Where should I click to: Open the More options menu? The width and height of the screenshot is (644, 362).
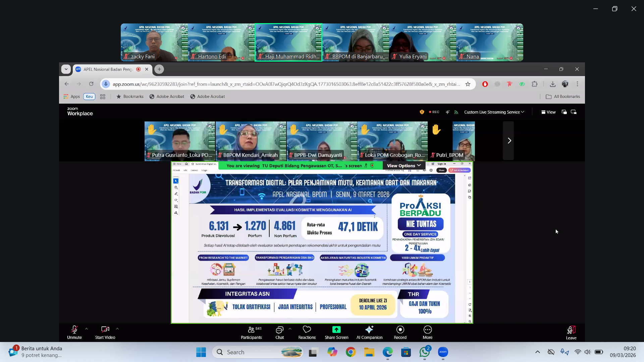click(x=427, y=333)
